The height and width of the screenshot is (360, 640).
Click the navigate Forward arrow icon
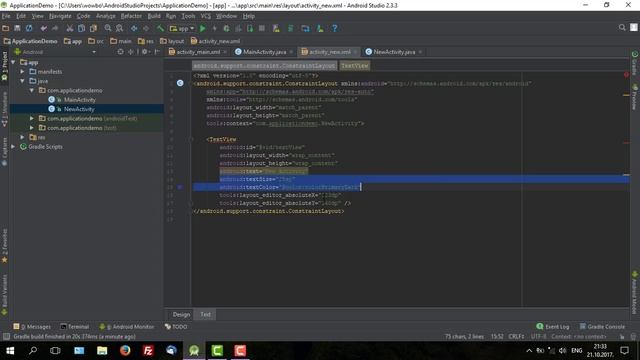[x=146, y=28]
